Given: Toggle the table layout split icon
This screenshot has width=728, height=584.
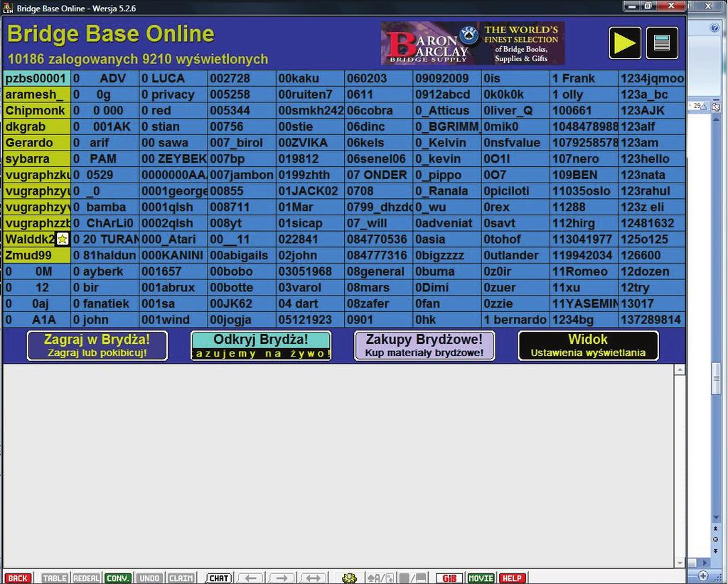Looking at the screenshot, I should coord(412,578).
